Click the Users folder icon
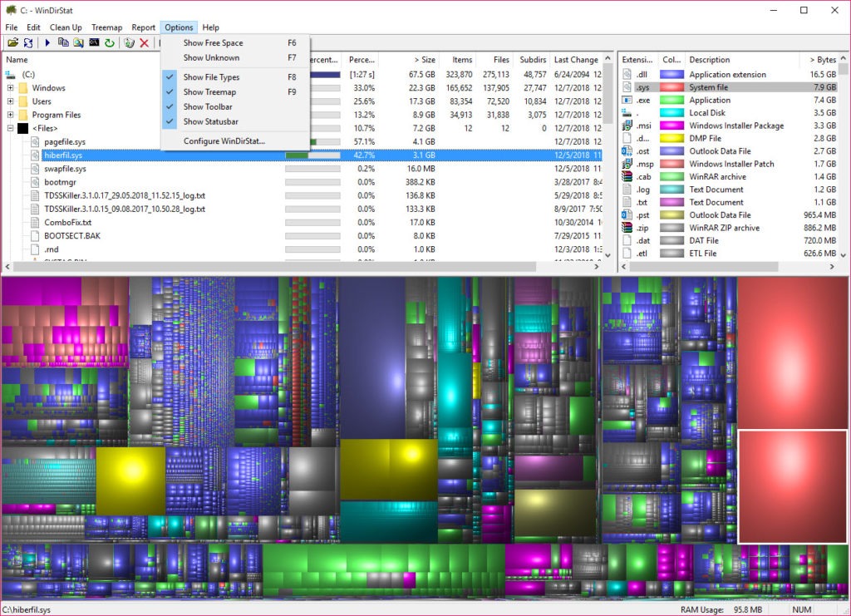851x616 pixels. 22,101
